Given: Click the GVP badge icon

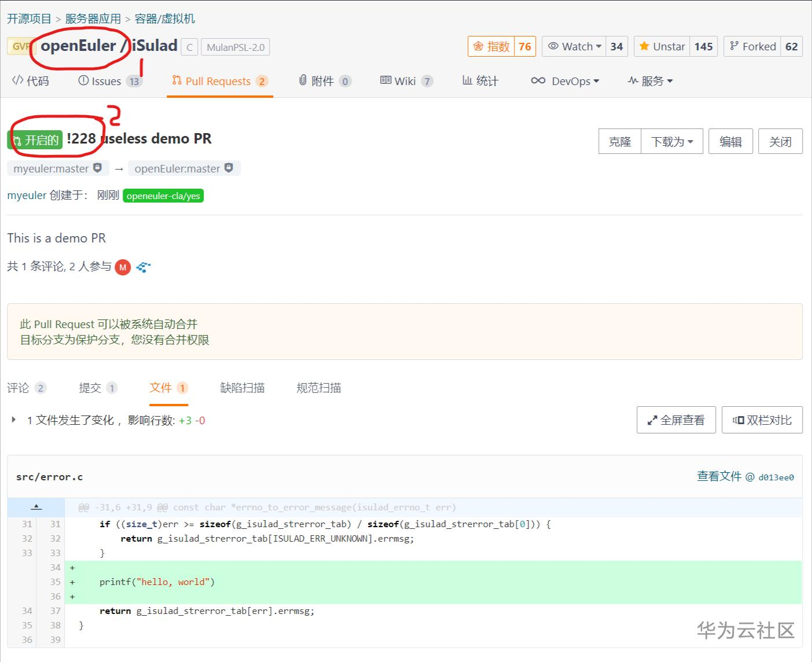Looking at the screenshot, I should pos(21,46).
